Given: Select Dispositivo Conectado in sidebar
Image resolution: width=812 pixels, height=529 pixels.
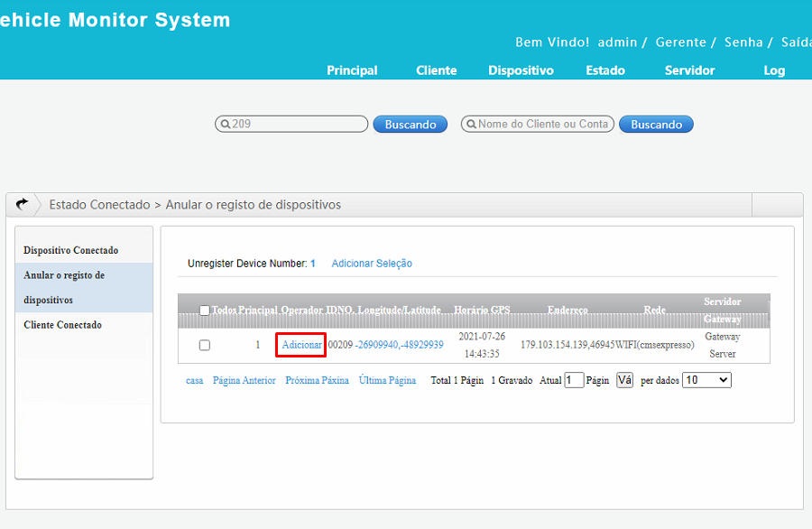Looking at the screenshot, I should [70, 250].
